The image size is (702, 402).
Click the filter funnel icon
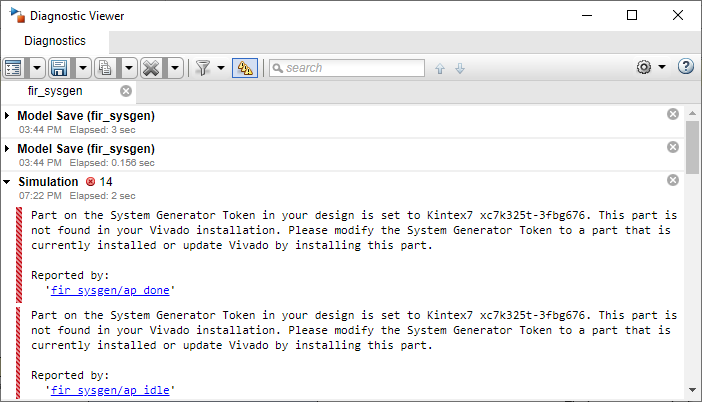click(x=203, y=68)
